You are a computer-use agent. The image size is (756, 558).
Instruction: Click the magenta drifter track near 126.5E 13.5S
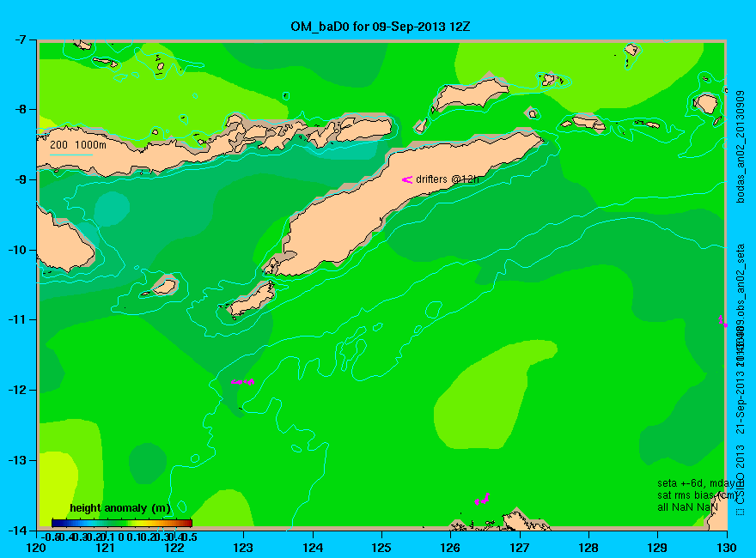(x=482, y=499)
